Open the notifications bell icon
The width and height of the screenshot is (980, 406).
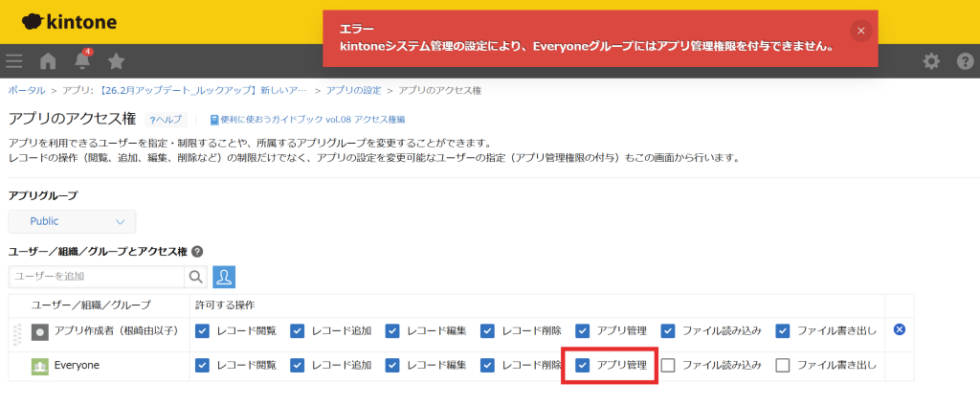click(82, 61)
